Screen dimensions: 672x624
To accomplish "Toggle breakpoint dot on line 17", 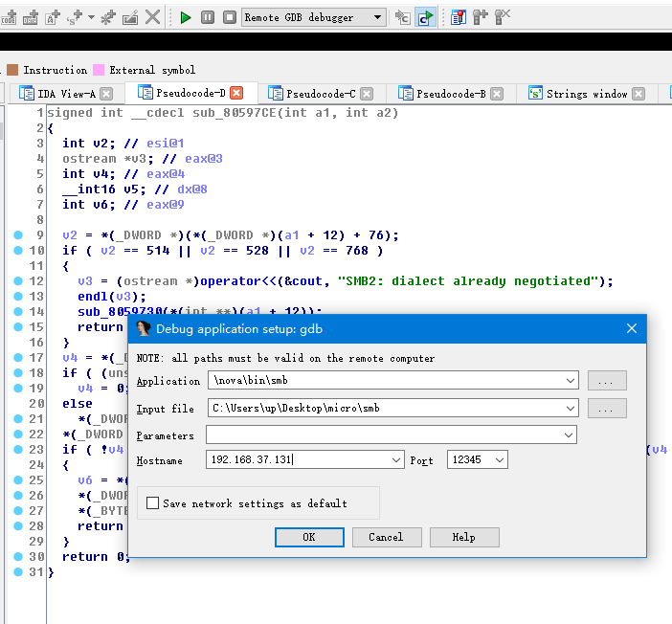I will (18, 357).
